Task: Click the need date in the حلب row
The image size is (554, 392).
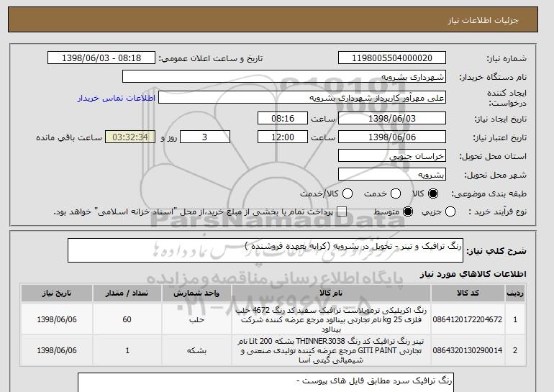Action: point(57,319)
